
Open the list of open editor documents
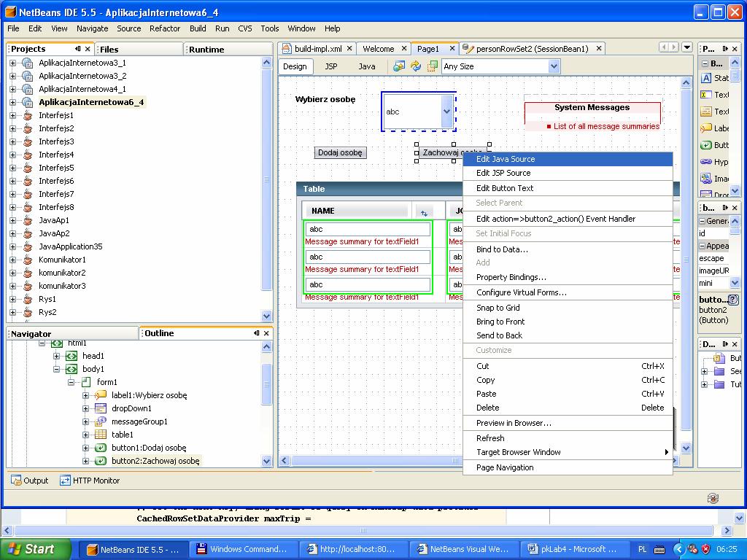pyautogui.click(x=687, y=47)
